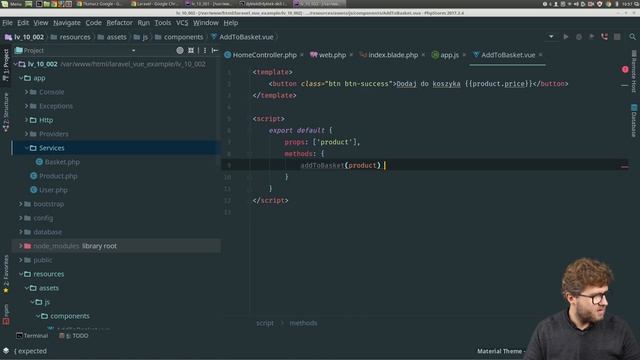
Task: Collapse the assets folder in tree
Action: (x=27, y=288)
